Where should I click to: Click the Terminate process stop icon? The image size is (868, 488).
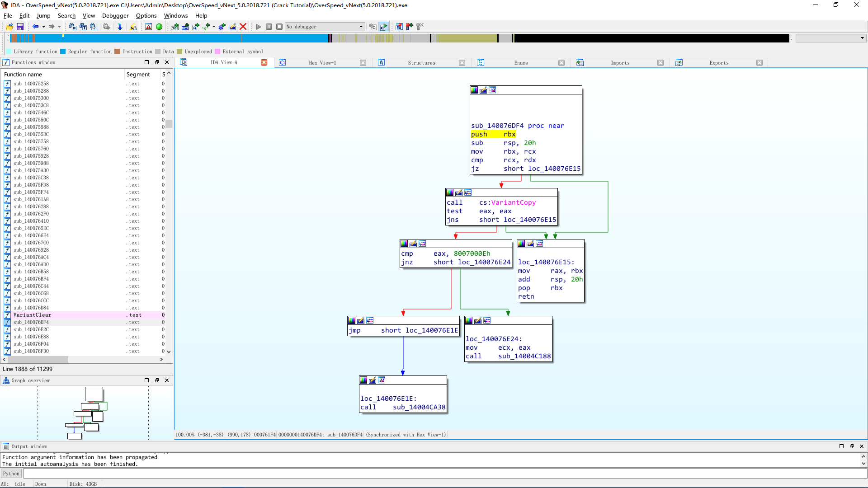pos(279,27)
